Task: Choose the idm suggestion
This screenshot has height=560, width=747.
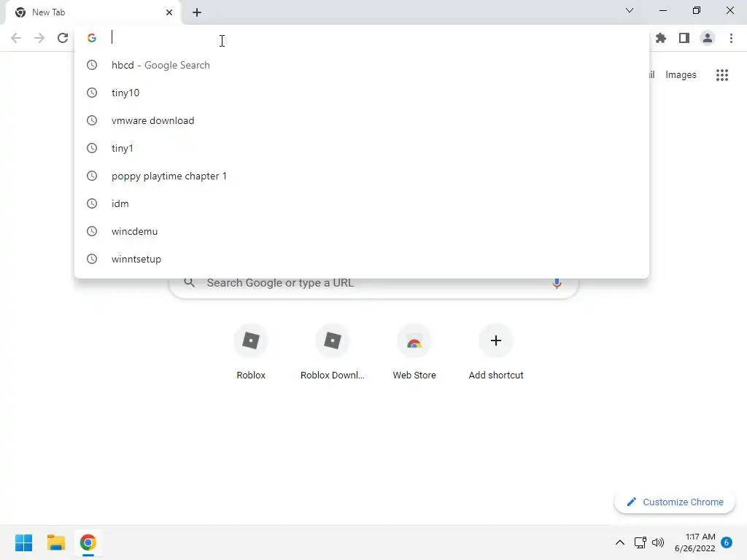Action: 362,204
